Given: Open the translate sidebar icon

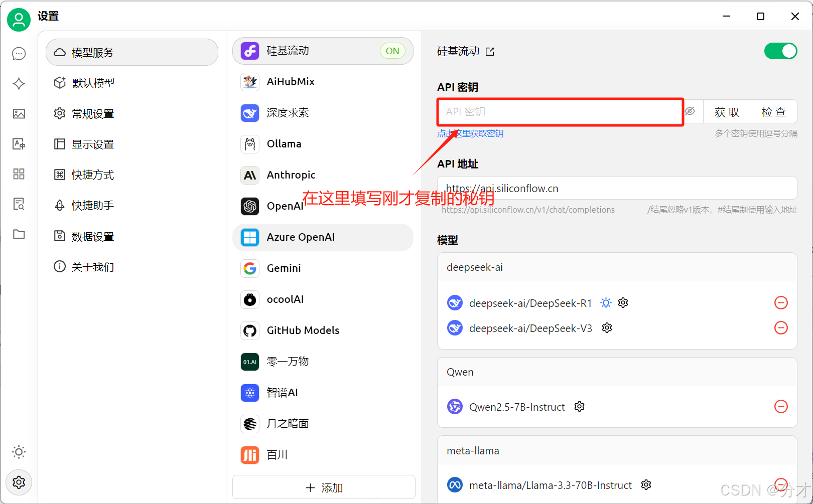Looking at the screenshot, I should click(x=19, y=144).
